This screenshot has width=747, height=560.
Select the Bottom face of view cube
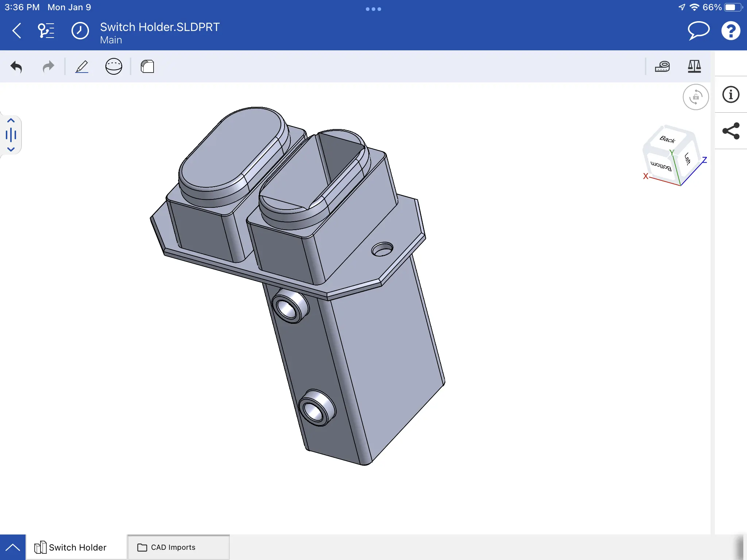click(x=661, y=166)
